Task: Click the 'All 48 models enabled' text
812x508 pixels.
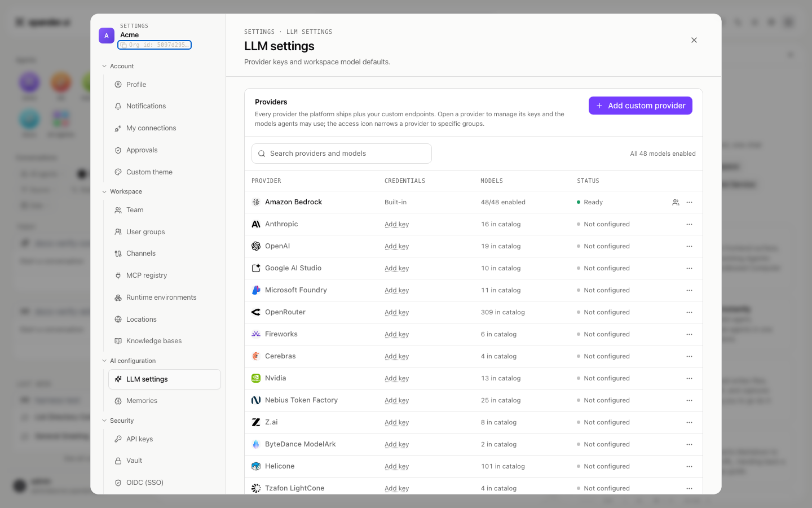Action: [x=663, y=154]
